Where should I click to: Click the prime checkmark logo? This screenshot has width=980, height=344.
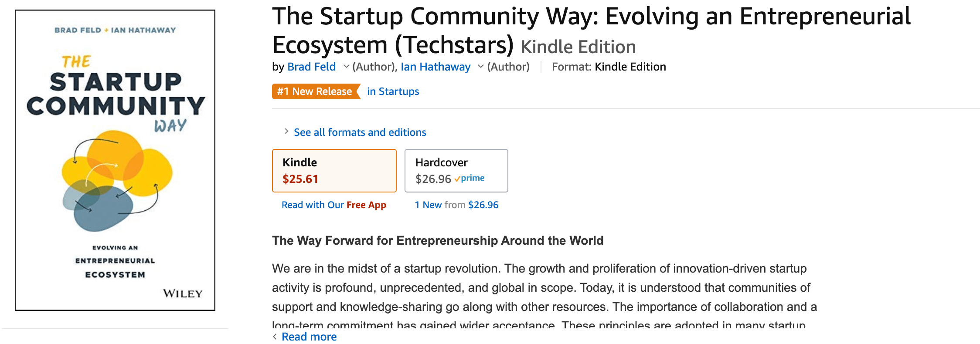[x=470, y=179]
